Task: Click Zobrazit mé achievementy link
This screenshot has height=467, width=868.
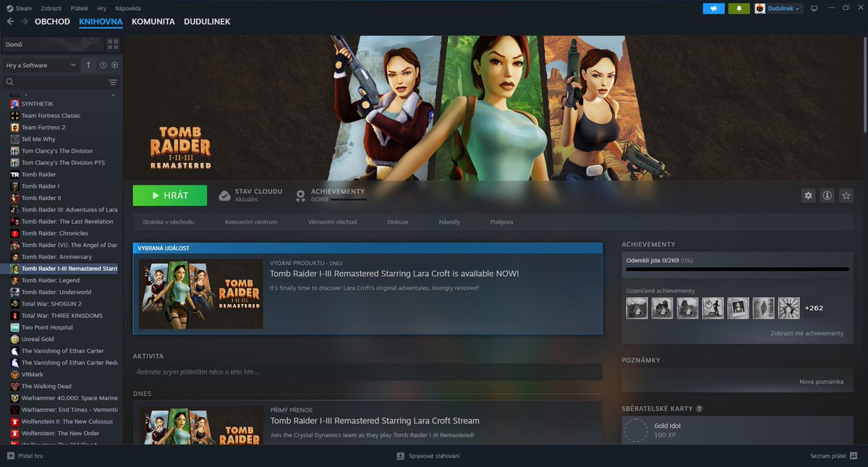Action: 807,333
